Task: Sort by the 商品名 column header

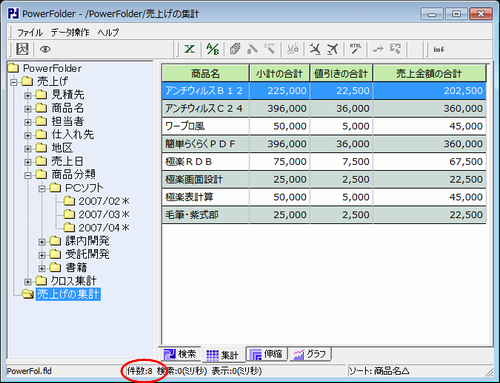Action: click(205, 73)
